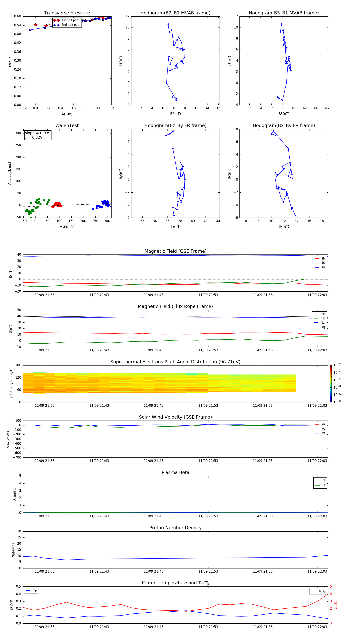
Task: Select the Bx' entry in Flux Rope legend
Action: [320, 314]
